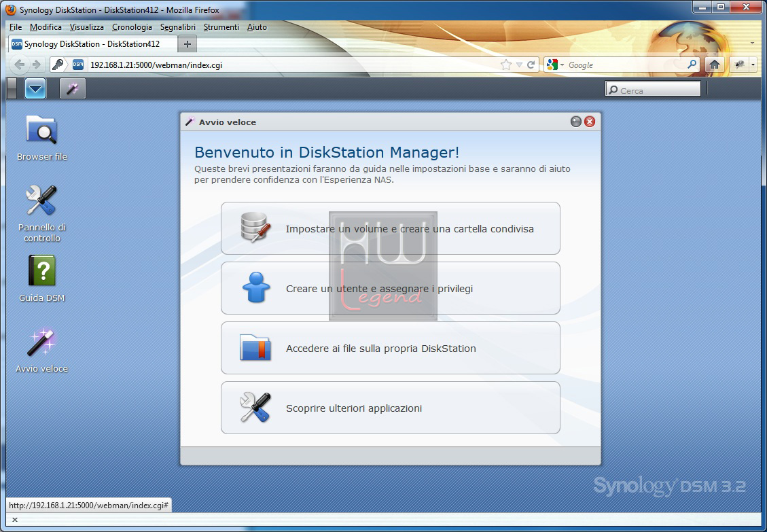Open a new browser tab
Viewport: 767px width, 532px height.
tap(188, 44)
